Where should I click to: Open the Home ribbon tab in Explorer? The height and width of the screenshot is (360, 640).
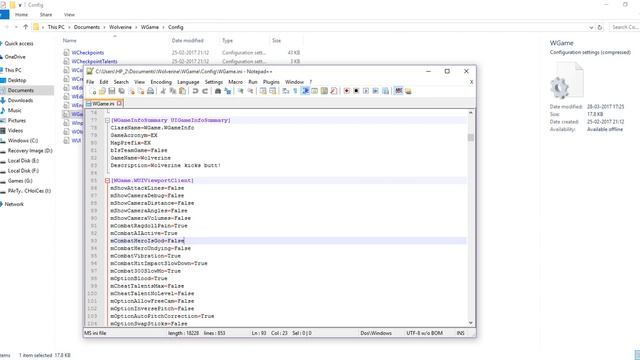[22, 15]
